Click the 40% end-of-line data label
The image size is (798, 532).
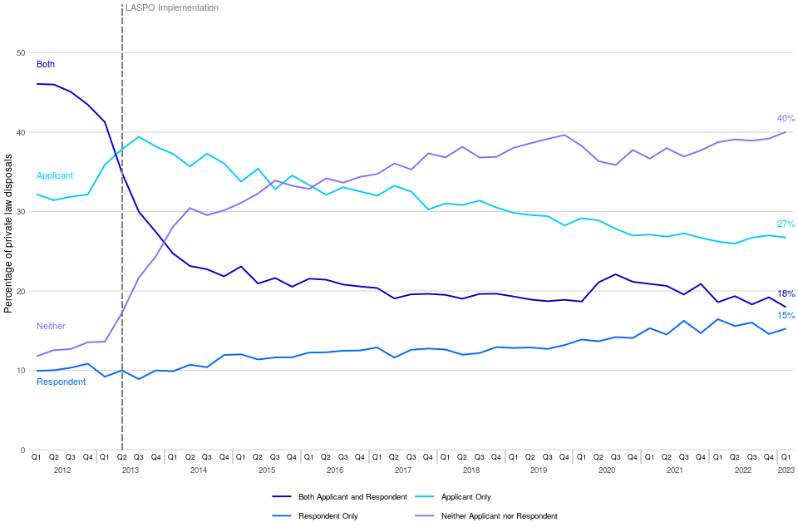point(786,119)
